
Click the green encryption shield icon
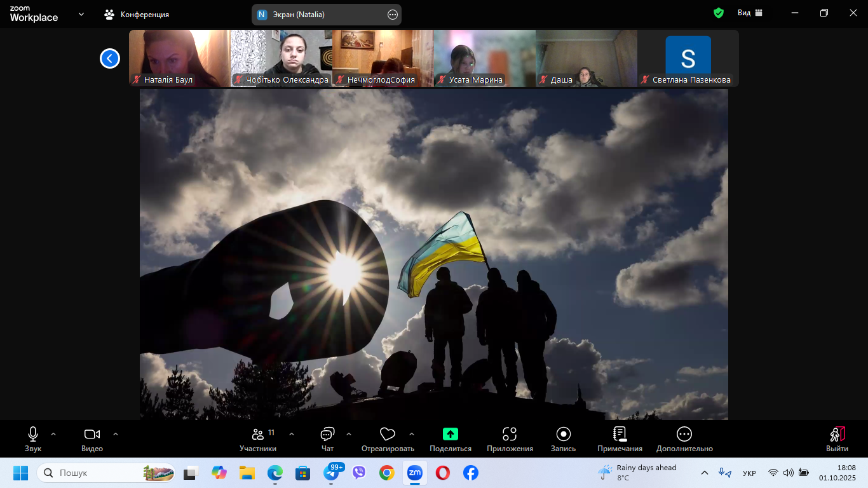(719, 13)
